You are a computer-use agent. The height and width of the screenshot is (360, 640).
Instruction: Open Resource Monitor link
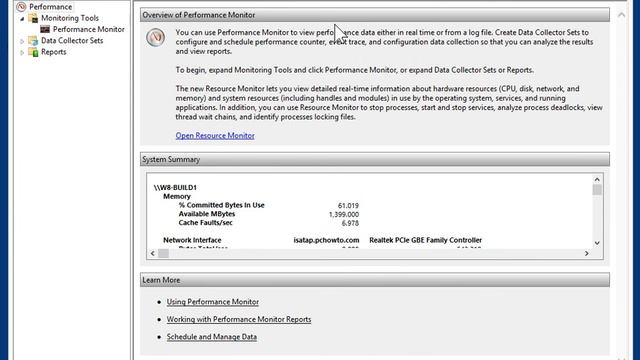pyautogui.click(x=215, y=136)
